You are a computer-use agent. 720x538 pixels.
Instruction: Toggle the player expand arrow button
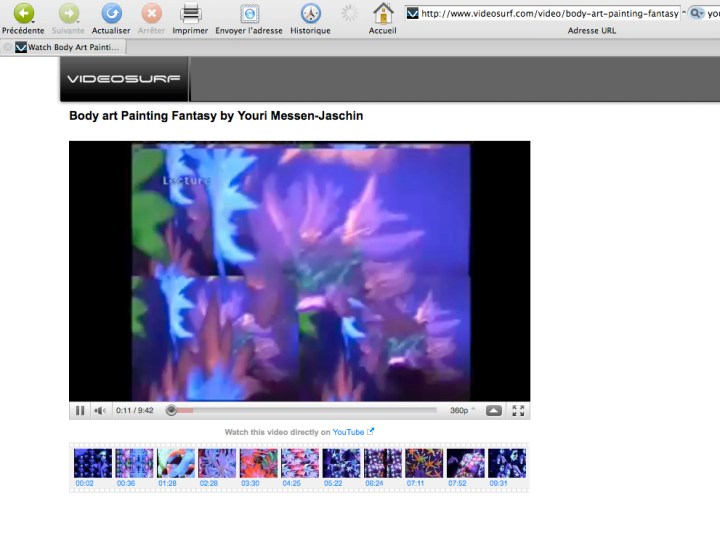click(x=494, y=410)
